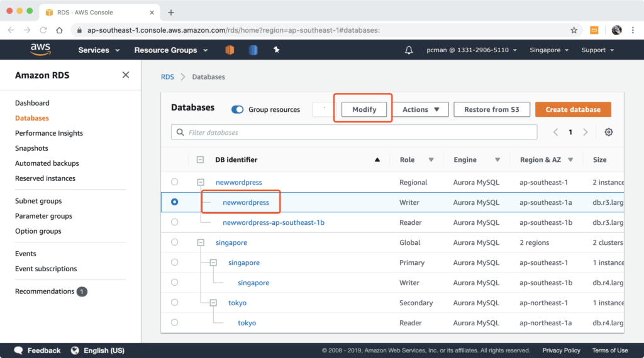Click the Feedback speech bubble
This screenshot has height=358, width=644.
pyautogui.click(x=18, y=350)
